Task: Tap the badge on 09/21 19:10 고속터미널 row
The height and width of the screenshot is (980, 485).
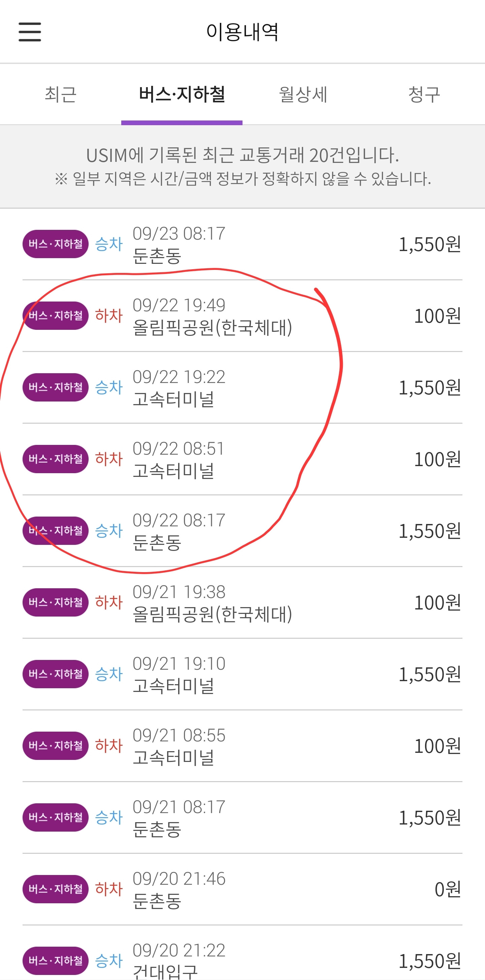Action: (56, 674)
